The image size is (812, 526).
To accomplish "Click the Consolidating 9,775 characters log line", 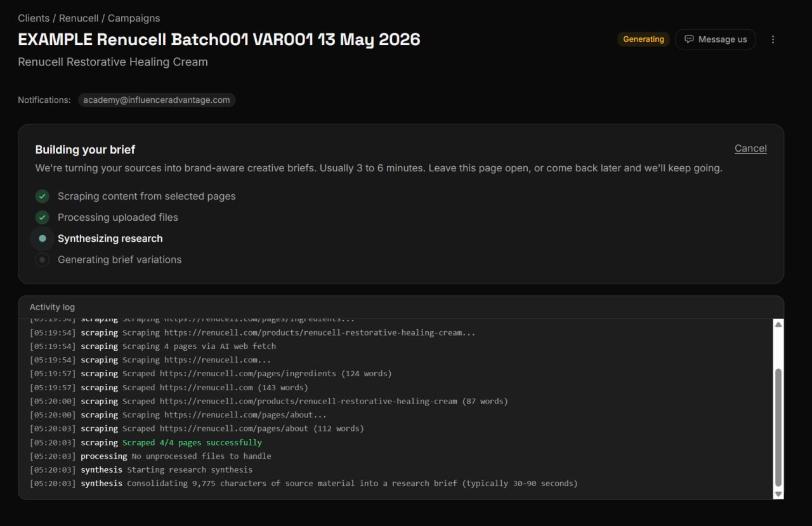I will [304, 483].
